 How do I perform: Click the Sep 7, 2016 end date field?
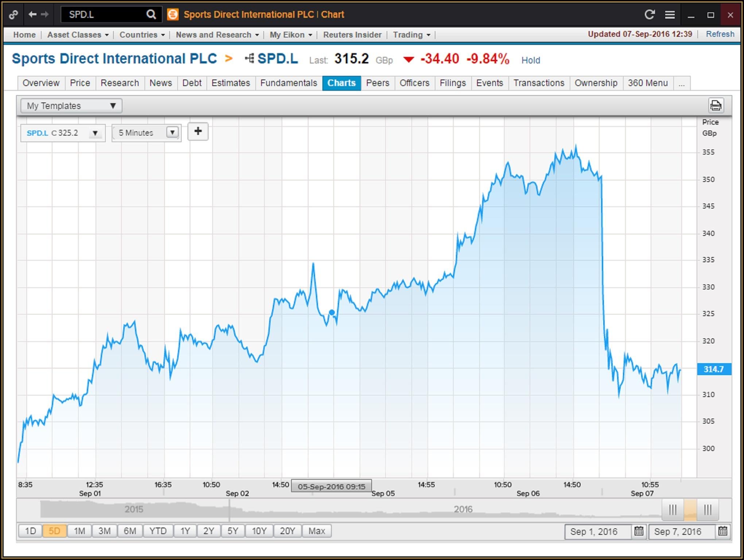tap(682, 532)
